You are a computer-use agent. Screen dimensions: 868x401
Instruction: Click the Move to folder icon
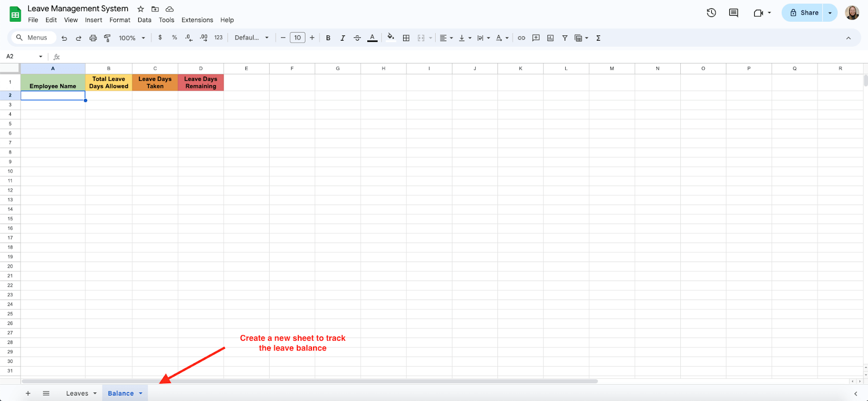click(155, 9)
